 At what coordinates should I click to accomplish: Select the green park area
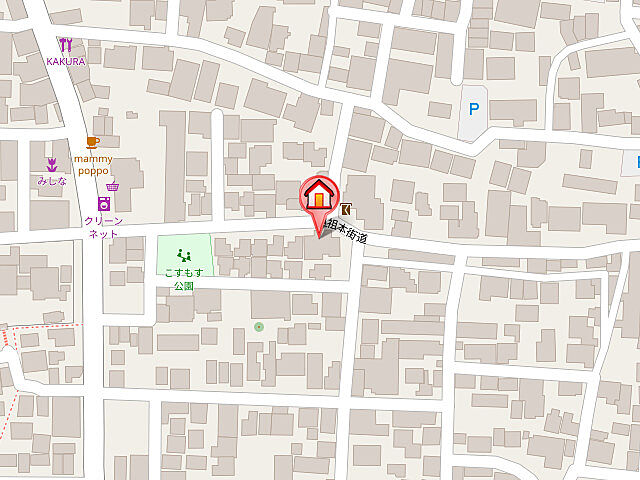coord(185,255)
